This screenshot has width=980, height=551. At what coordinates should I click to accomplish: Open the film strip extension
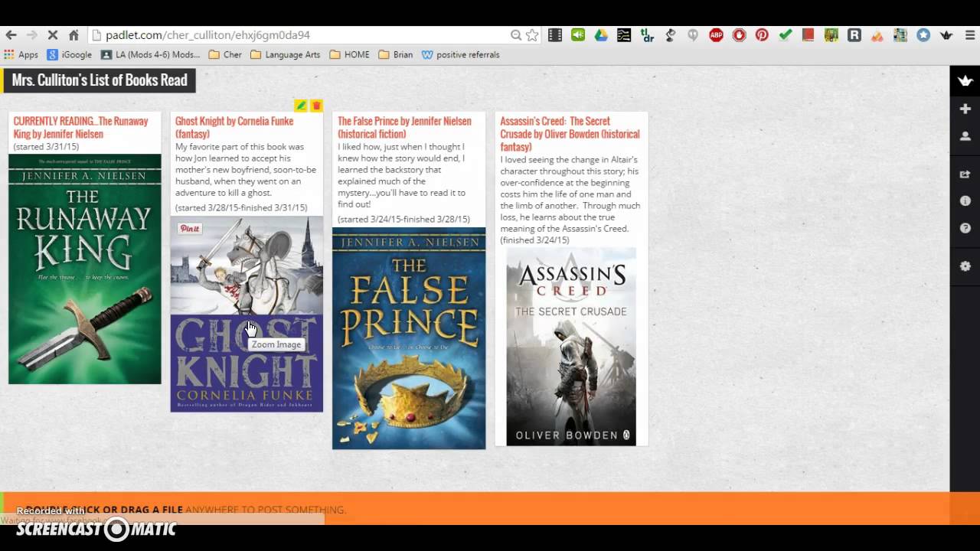(555, 35)
